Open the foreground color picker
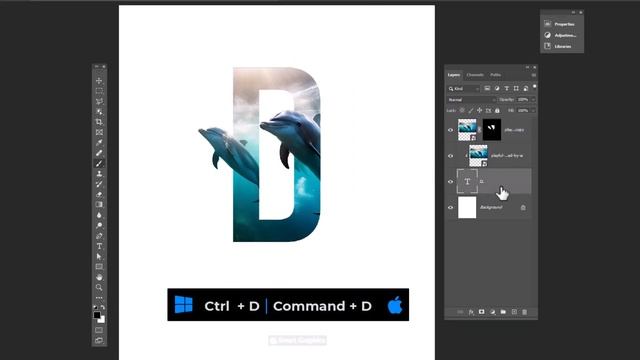Viewport: 640px width, 360px height. coord(97,315)
